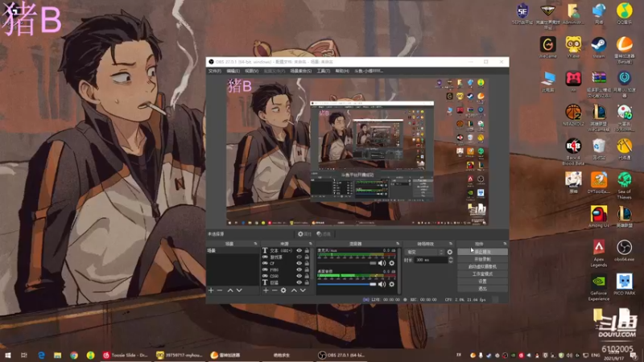Open transition properties gear beside 渐变
644x362 pixels.
click(450, 252)
